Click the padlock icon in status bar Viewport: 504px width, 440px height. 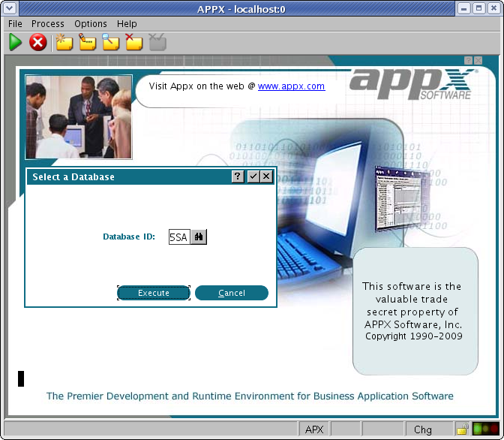tap(463, 429)
